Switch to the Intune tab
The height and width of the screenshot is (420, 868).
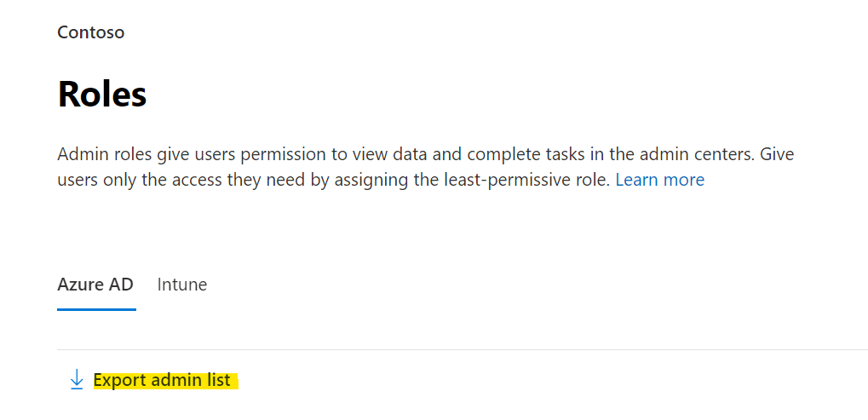pyautogui.click(x=182, y=285)
